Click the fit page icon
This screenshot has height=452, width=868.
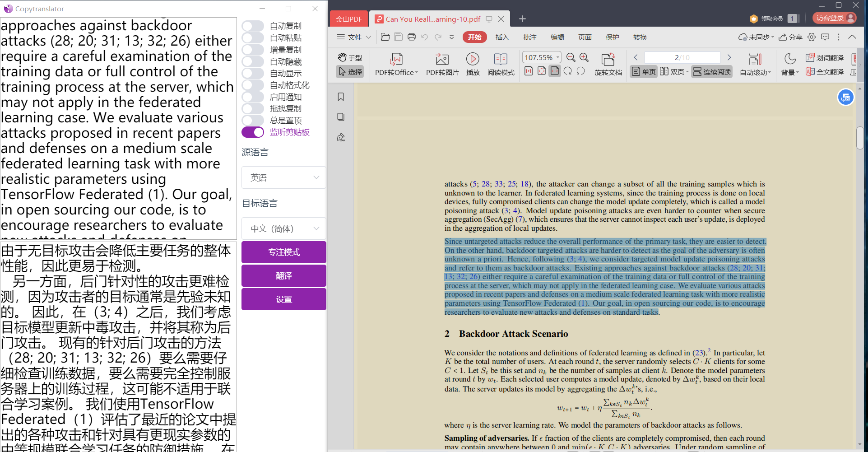[x=542, y=71]
